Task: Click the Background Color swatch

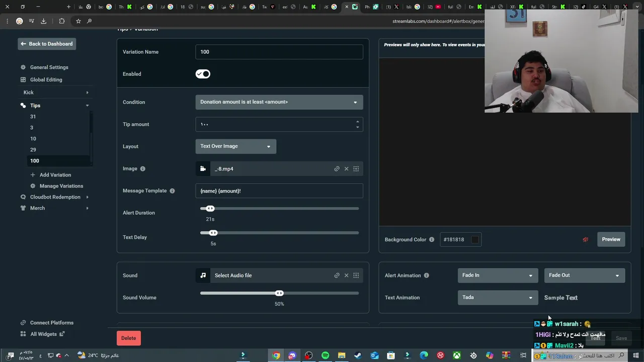Action: pos(474,240)
